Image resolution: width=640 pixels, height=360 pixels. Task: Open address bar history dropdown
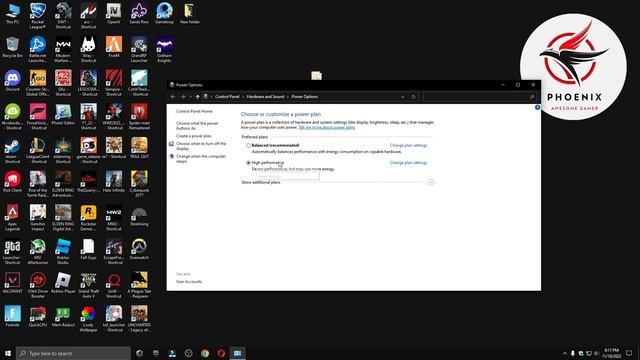(x=402, y=97)
